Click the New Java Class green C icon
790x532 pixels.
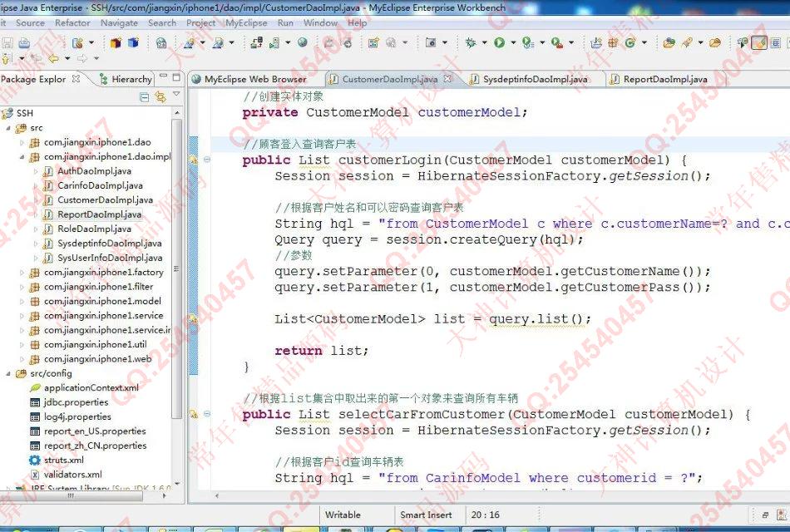click(x=630, y=43)
